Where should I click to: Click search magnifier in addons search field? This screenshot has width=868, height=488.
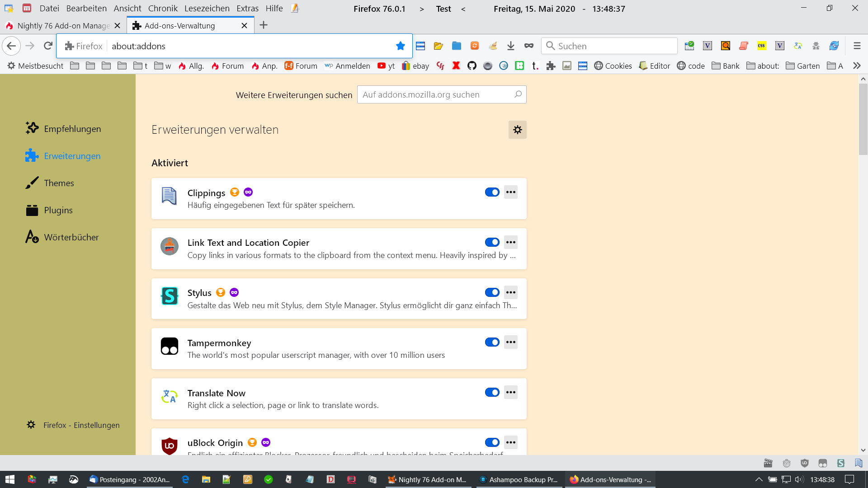click(x=518, y=94)
